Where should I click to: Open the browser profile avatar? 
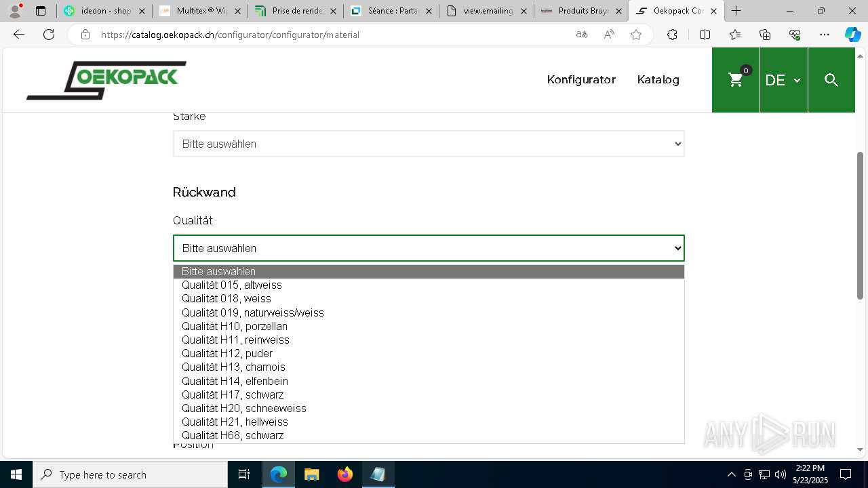tap(15, 11)
